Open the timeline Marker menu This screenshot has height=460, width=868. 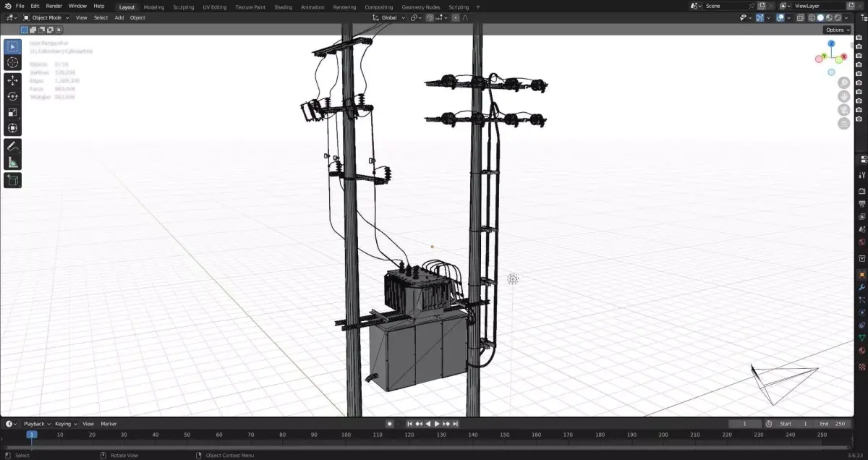pyautogui.click(x=109, y=424)
